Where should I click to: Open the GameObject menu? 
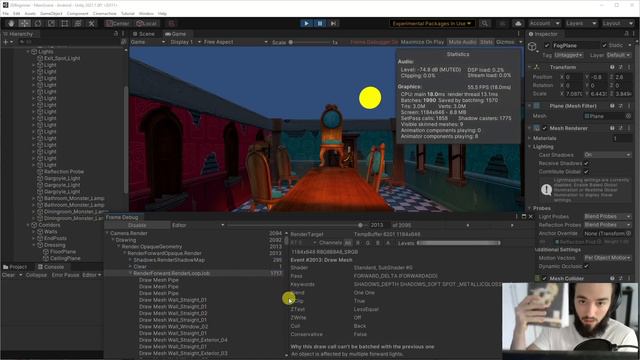coord(51,13)
